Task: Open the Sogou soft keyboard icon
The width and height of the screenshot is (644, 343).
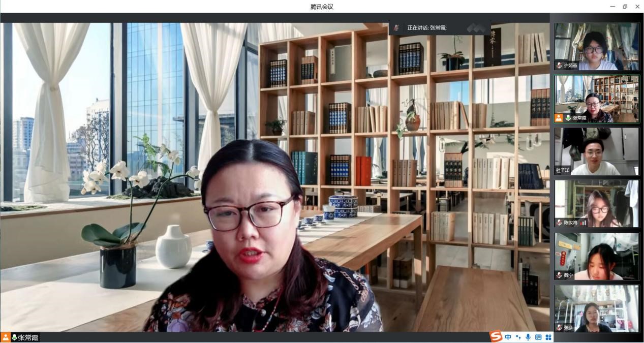Action: [538, 337]
